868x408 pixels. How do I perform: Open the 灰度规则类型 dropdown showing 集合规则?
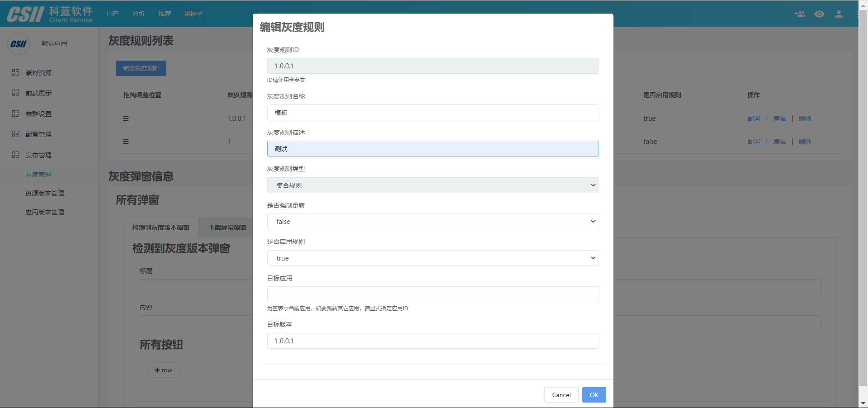click(x=433, y=185)
